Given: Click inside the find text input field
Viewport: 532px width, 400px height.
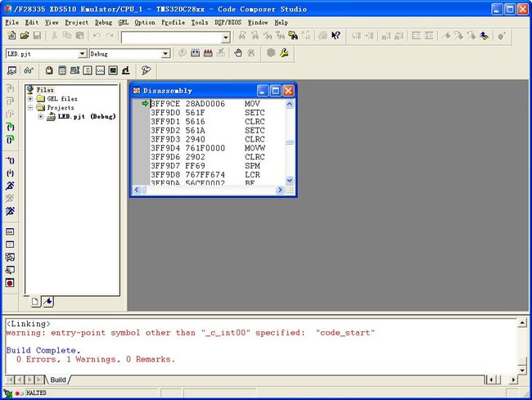Looking at the screenshot, I should pos(172,38).
